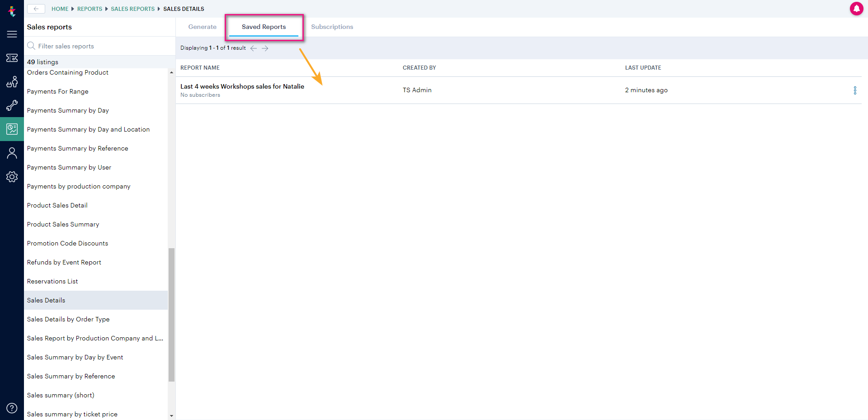The height and width of the screenshot is (420, 868).
Task: Switch to the Generate tab
Action: click(202, 27)
